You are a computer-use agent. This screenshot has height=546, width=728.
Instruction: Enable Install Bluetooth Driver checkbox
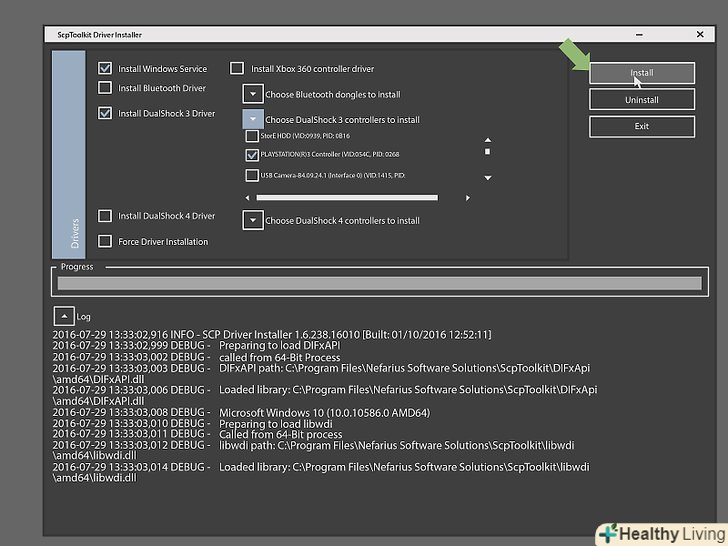coord(105,87)
